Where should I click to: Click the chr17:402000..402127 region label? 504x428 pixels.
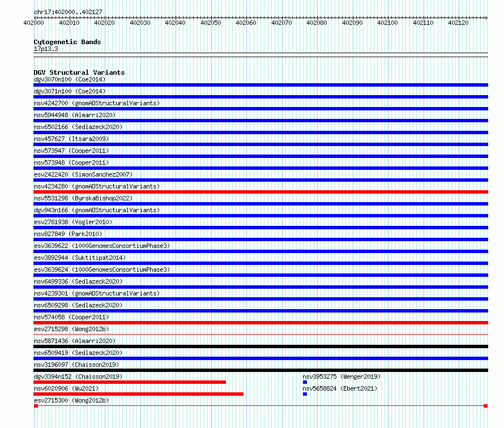point(68,12)
